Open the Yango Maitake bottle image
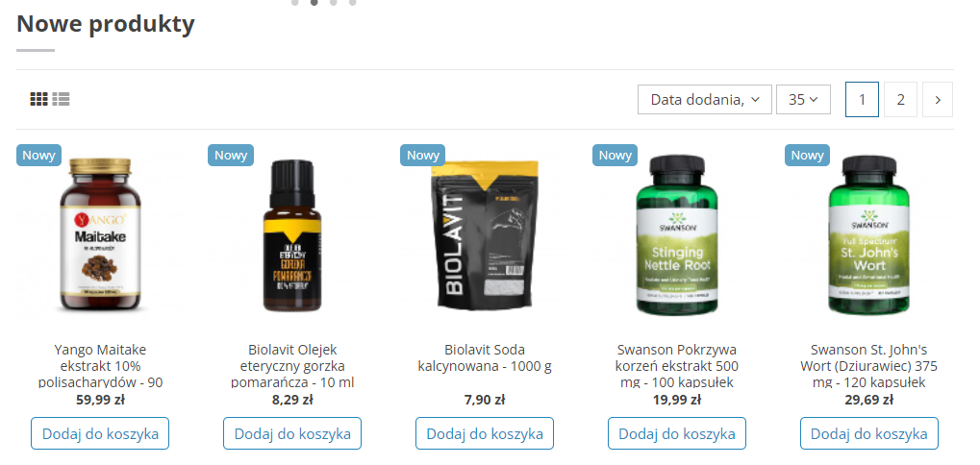This screenshot has height=465, width=980. click(100, 234)
